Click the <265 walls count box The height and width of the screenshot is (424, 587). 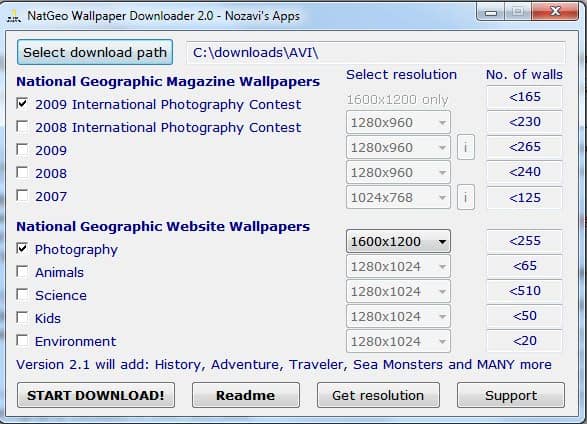coord(524,147)
